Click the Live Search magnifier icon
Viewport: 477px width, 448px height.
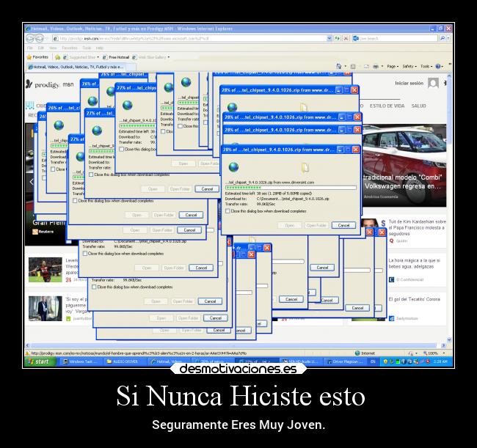[443, 38]
